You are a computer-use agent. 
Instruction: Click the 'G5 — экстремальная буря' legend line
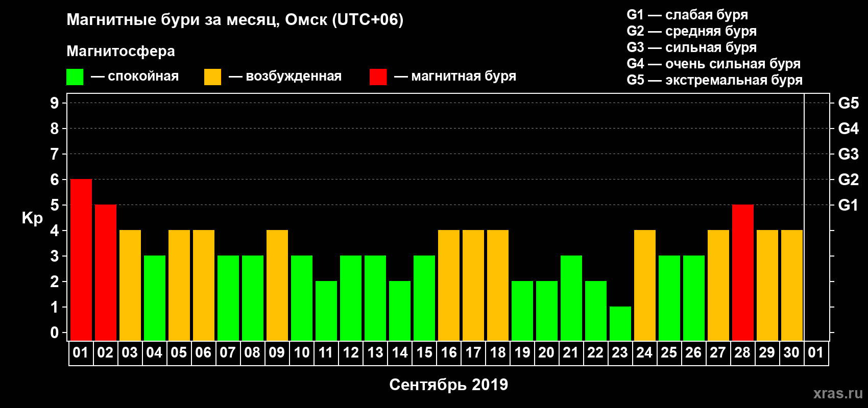[714, 80]
